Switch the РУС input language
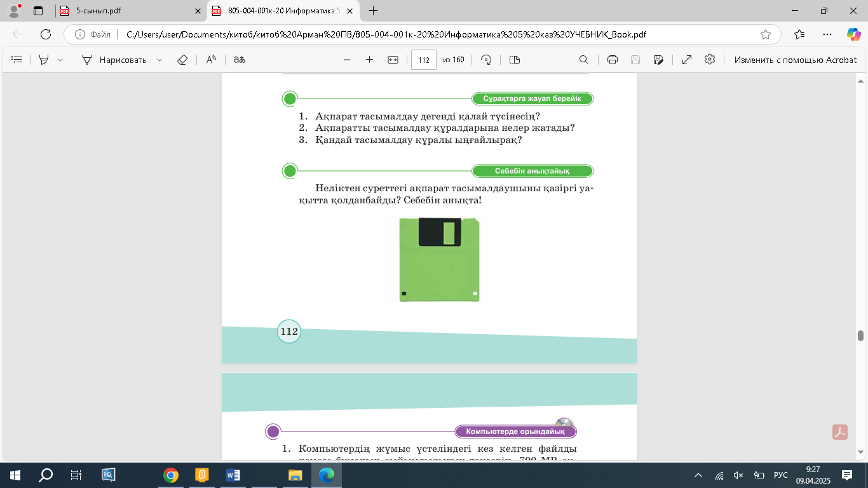The width and height of the screenshot is (868, 488). pos(780,475)
